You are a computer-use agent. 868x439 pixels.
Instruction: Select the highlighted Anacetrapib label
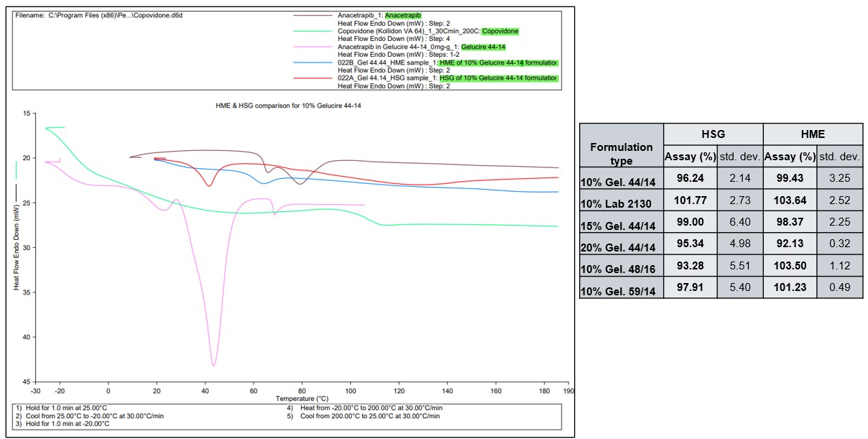pos(403,15)
